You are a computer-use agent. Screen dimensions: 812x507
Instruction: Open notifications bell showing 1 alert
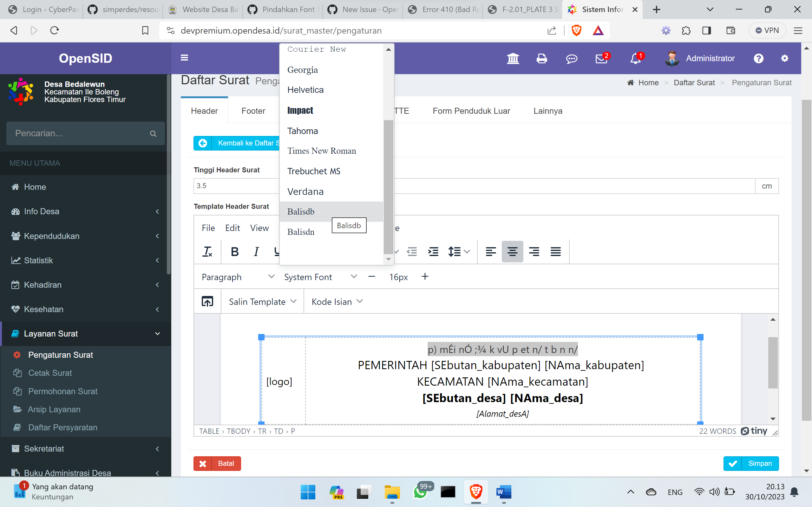[635, 58]
